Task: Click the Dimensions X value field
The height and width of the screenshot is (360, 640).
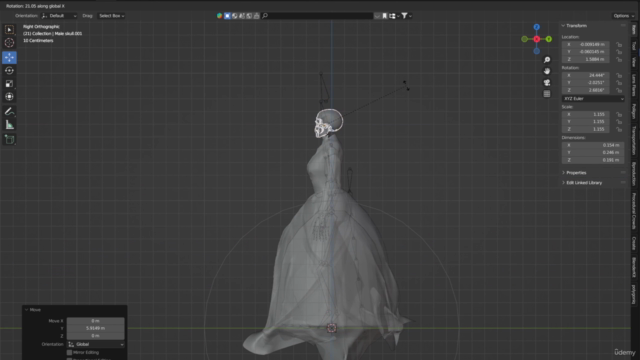Action: (593, 145)
